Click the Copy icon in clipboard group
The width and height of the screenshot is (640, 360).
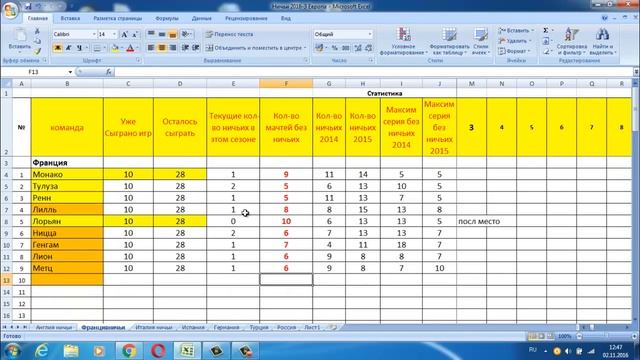[37, 41]
